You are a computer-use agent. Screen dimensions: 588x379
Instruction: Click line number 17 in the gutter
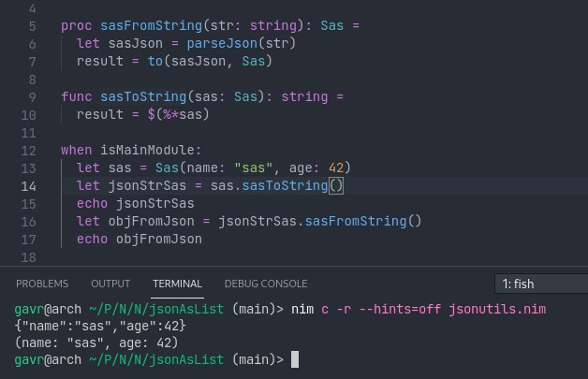pos(29,240)
